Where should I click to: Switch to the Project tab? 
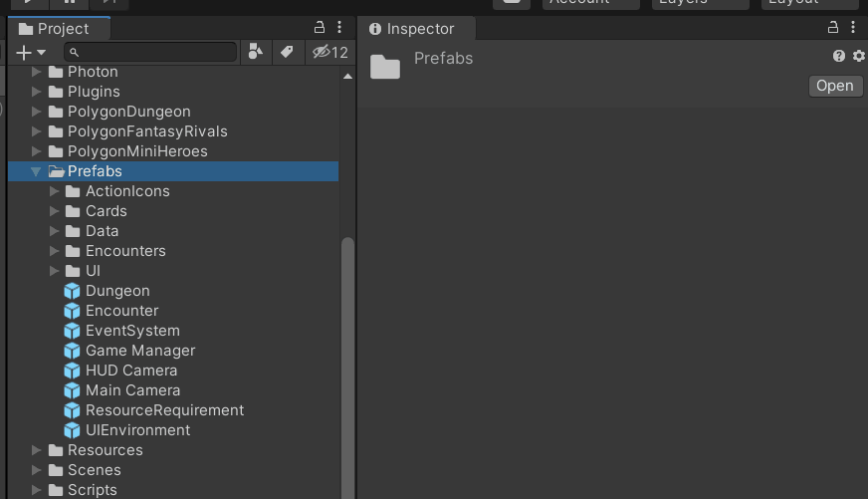pos(59,28)
